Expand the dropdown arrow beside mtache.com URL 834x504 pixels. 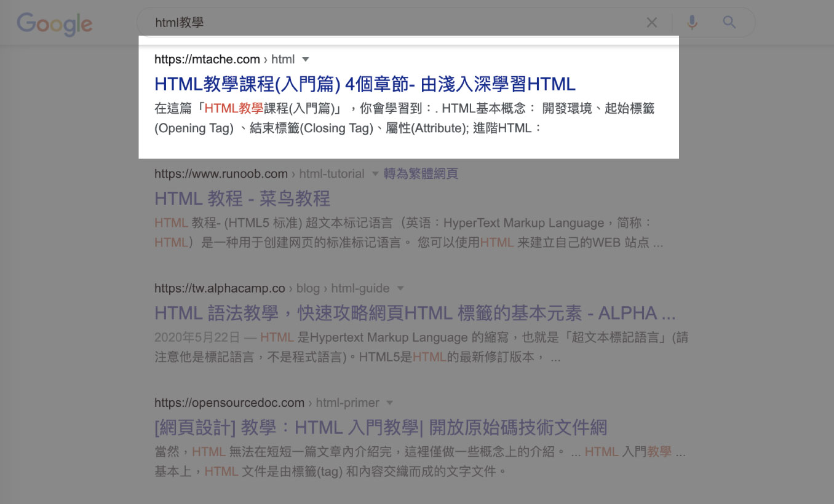[x=306, y=60]
